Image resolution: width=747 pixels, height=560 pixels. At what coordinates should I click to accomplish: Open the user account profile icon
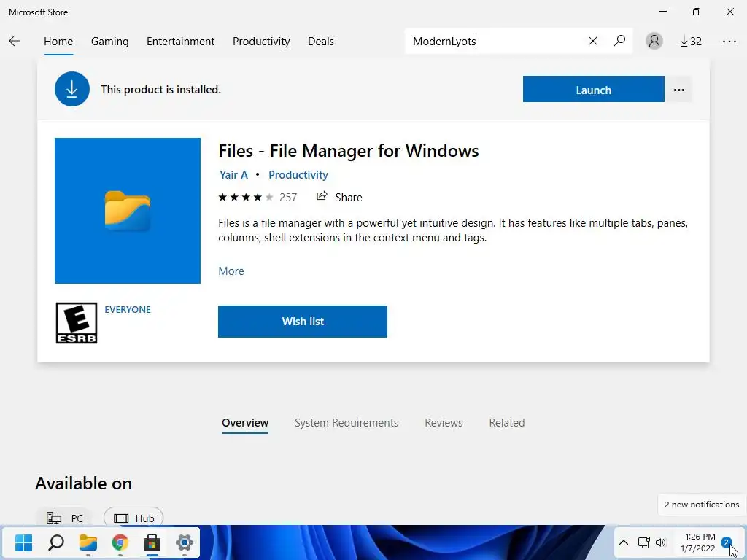654,41
